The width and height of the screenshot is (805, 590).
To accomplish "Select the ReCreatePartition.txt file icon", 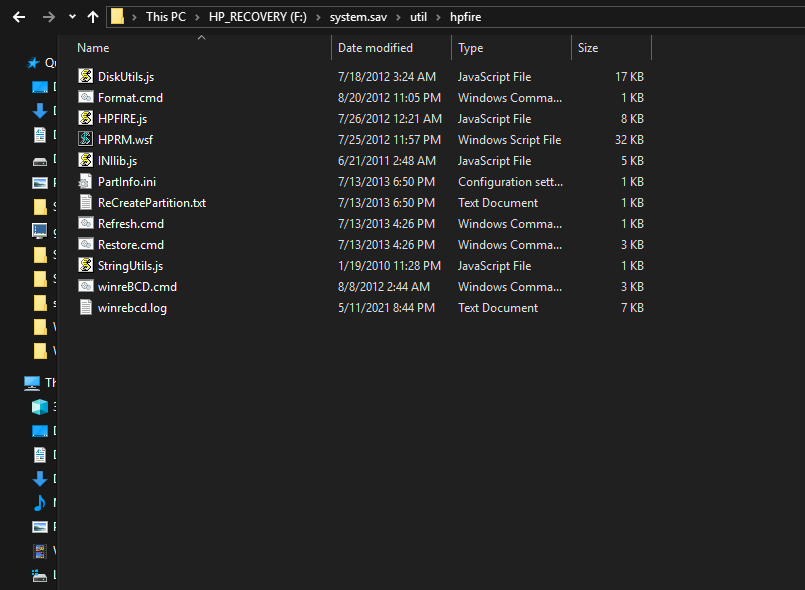I will pyautogui.click(x=86, y=202).
